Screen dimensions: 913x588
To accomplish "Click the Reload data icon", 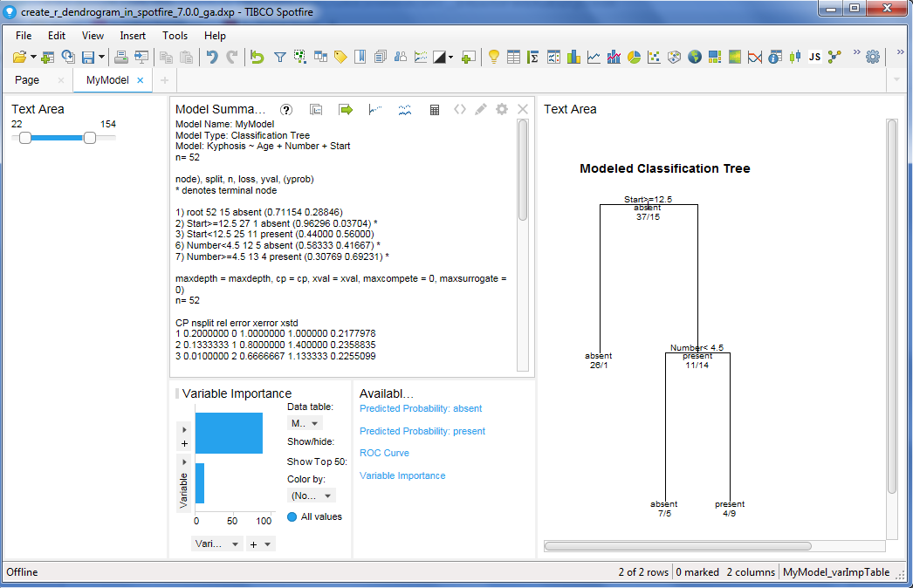I will 68,57.
